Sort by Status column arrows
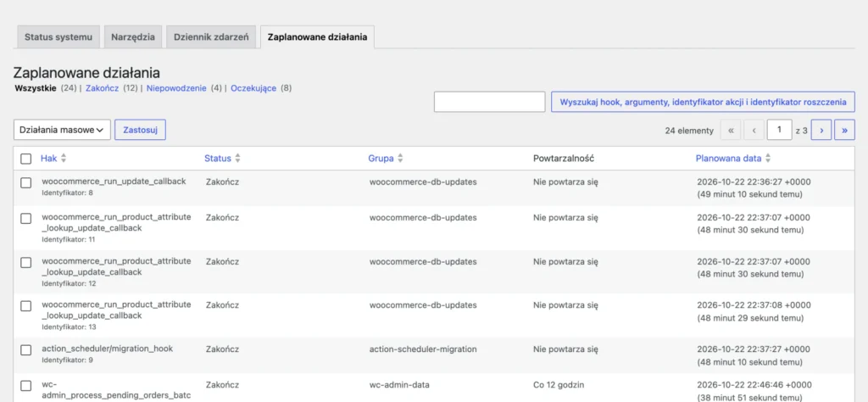868x402 pixels. coord(237,159)
